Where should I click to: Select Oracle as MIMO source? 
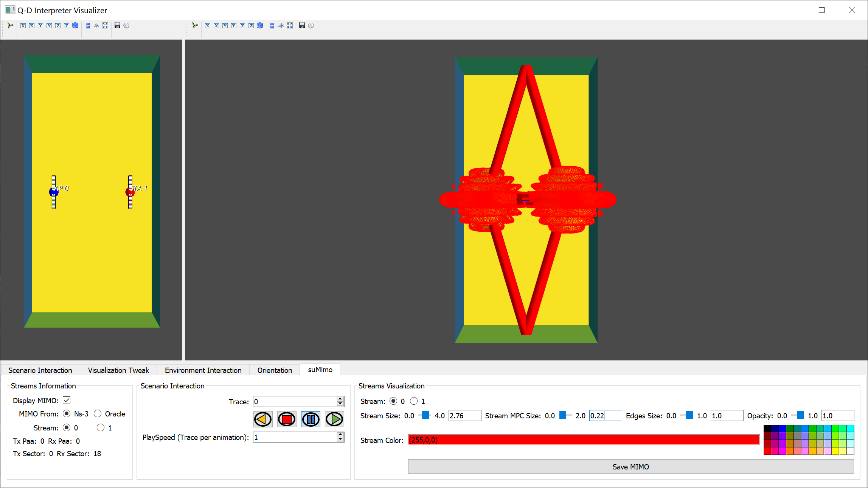[x=98, y=413]
